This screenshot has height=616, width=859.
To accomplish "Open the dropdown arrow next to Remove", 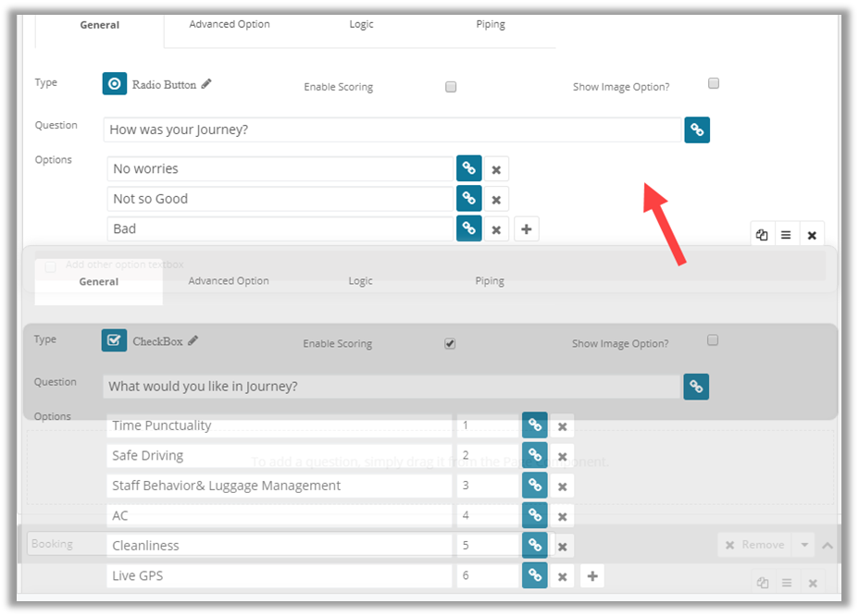I will [x=804, y=545].
